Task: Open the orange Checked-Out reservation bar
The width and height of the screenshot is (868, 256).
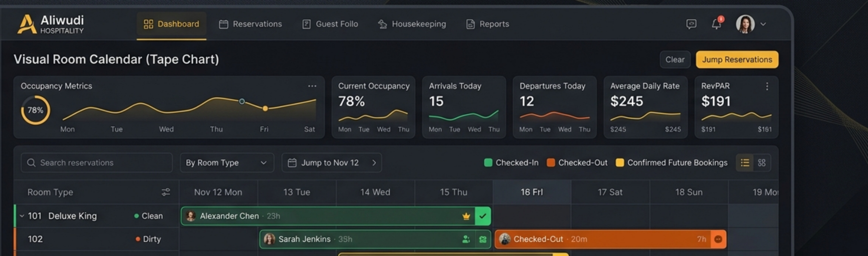Action: tap(610, 239)
